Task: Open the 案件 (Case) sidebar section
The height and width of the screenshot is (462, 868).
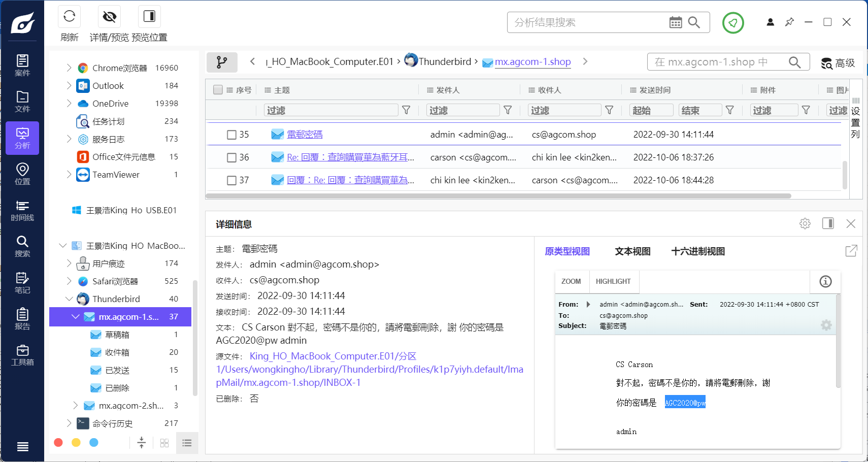Action: point(22,65)
